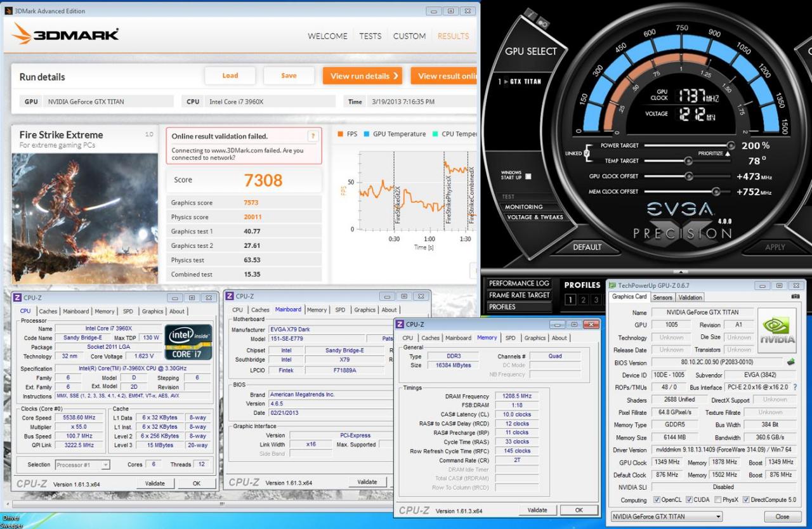This screenshot has width=812, height=529.
Task: Select profile slot 3 in EVGA Precision
Action: point(596,299)
